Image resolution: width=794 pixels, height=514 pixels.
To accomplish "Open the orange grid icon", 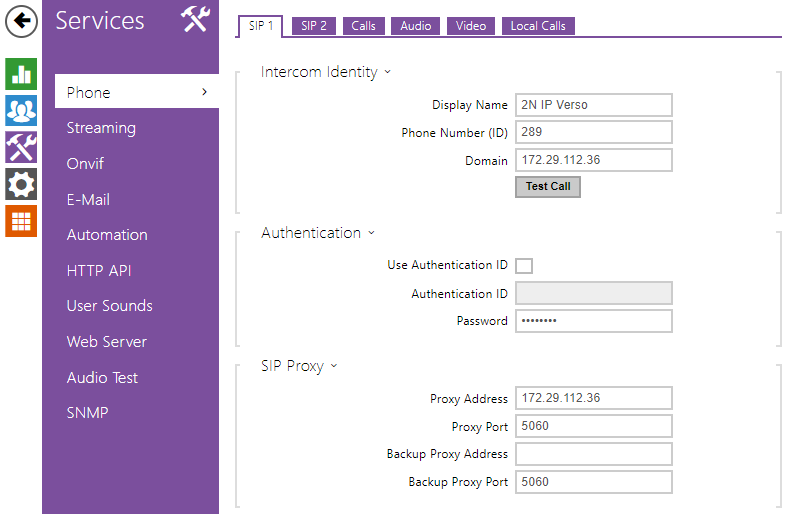I will coord(21,221).
